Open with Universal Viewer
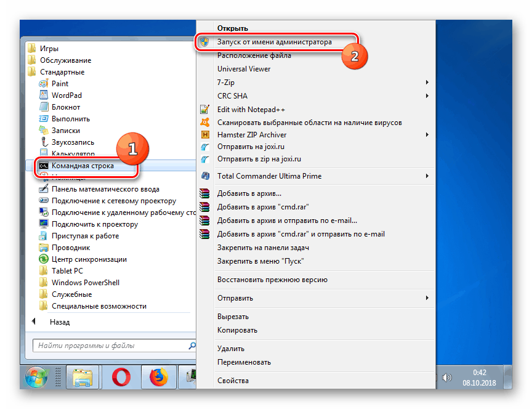Viewport: 532px width, 409px height. click(244, 69)
